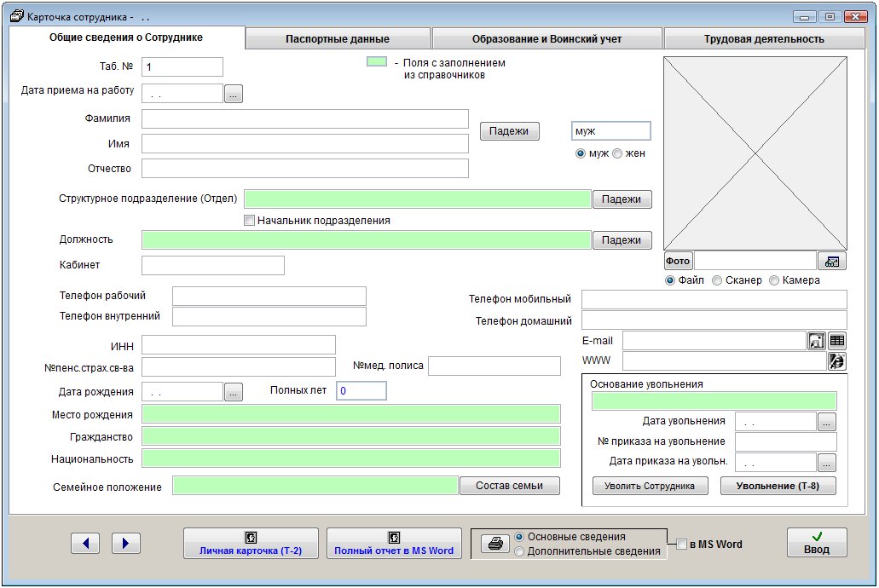Open Должность reference field

[x=367, y=240]
